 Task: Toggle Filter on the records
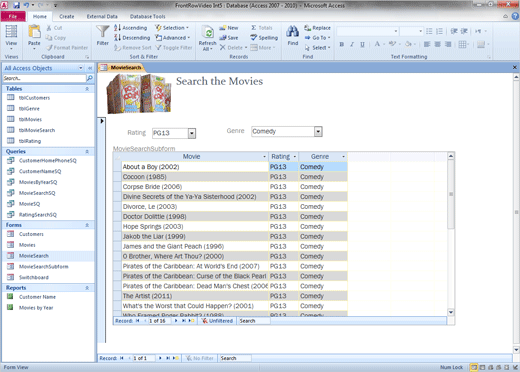tap(174, 48)
